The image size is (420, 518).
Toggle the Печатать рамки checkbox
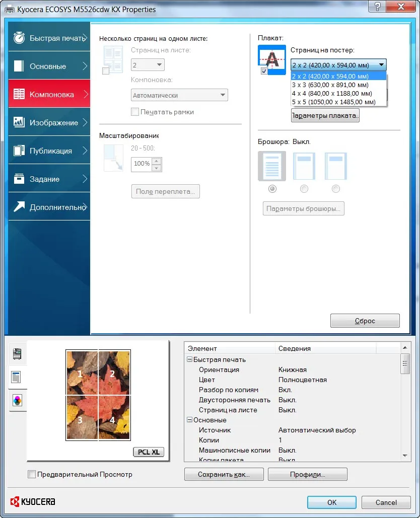(x=135, y=112)
